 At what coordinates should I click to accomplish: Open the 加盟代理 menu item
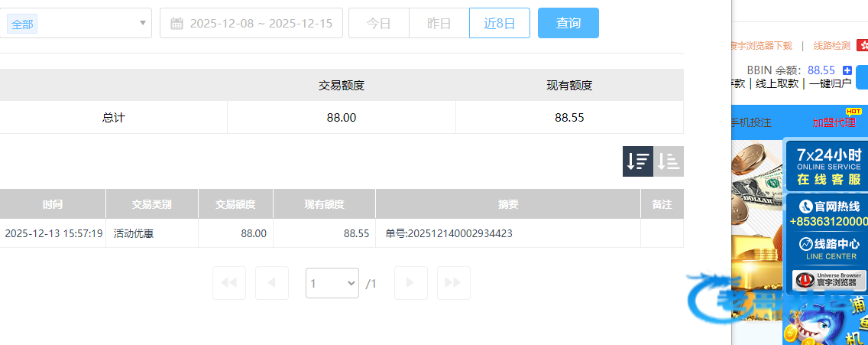point(834,122)
